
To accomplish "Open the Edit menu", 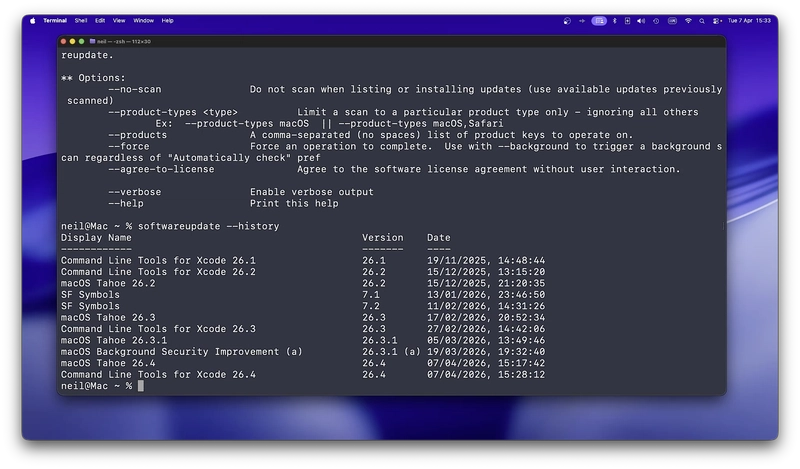I will 100,21.
